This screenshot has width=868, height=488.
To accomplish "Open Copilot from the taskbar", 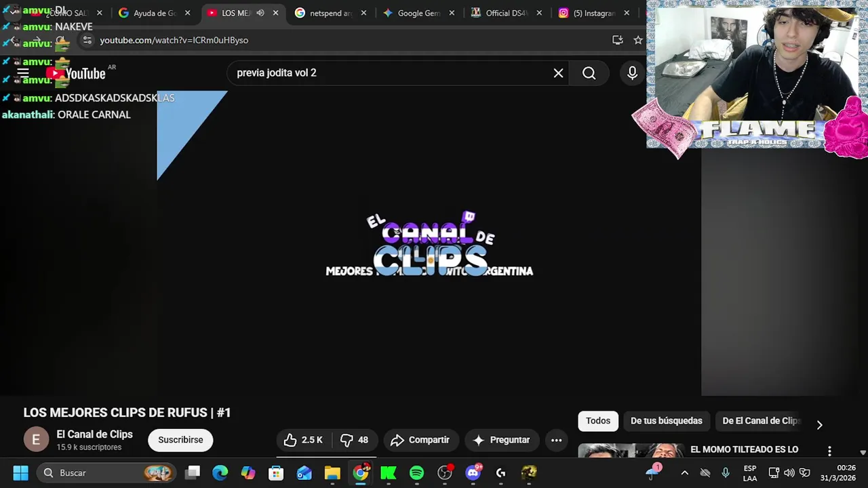I will 248,472.
